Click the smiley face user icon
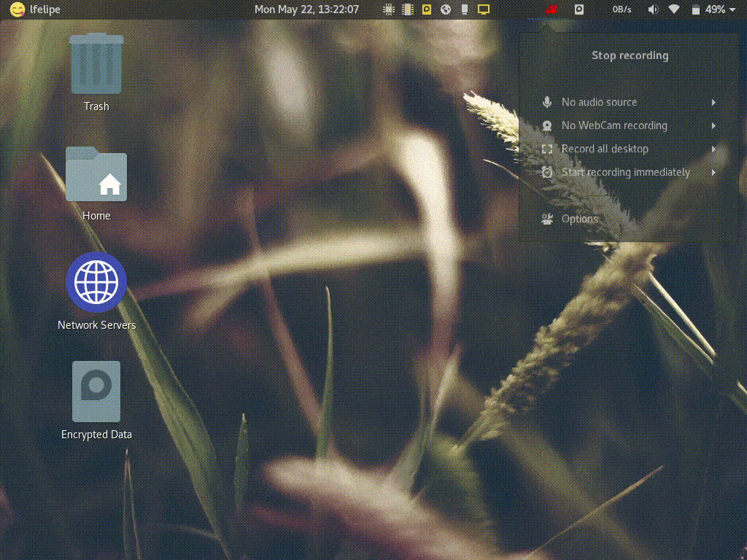 coord(18,9)
